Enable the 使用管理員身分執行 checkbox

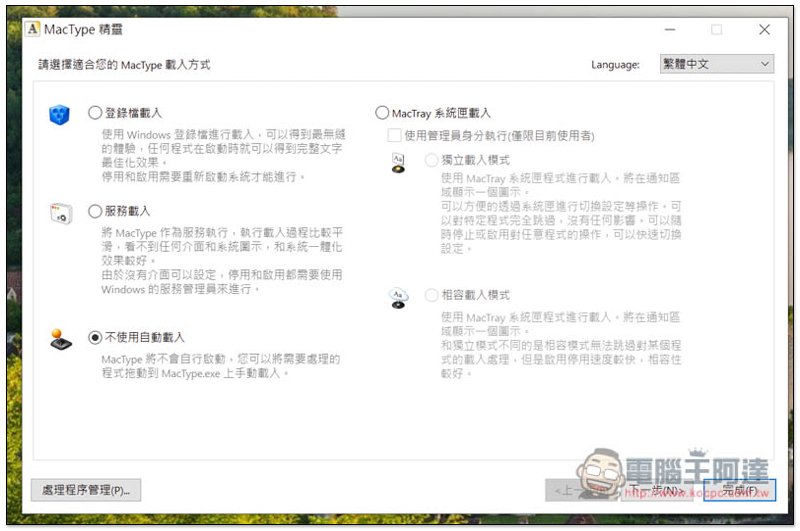point(394,135)
